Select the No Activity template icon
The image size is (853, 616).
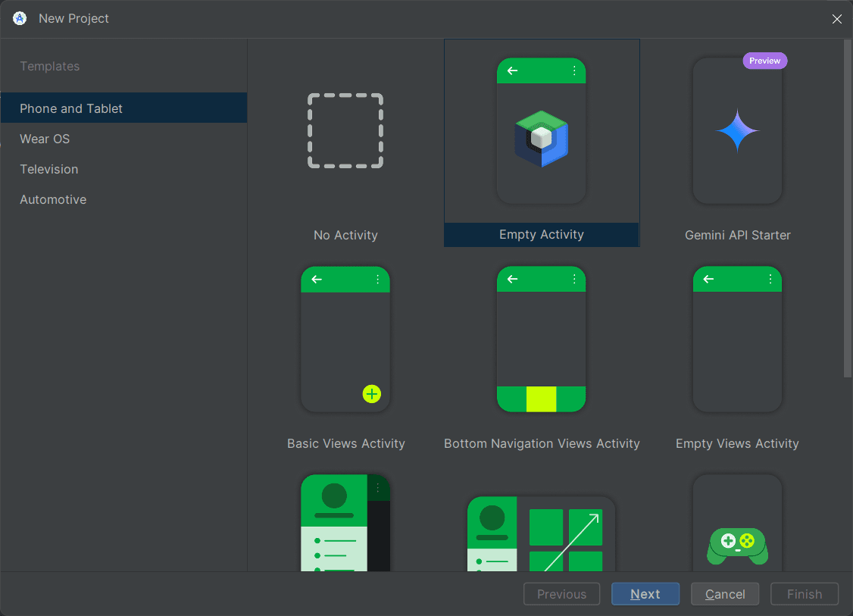[x=345, y=131]
